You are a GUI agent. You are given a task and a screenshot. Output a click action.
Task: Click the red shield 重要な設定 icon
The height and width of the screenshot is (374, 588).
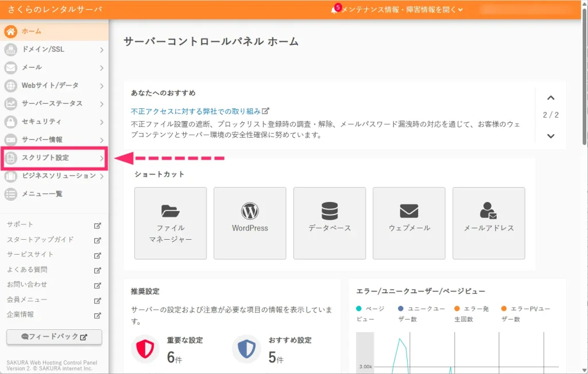145,349
